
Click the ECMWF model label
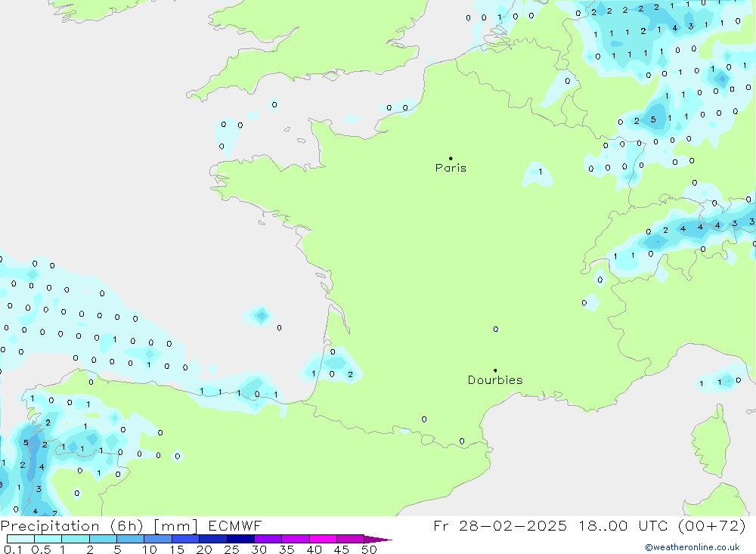[235, 525]
